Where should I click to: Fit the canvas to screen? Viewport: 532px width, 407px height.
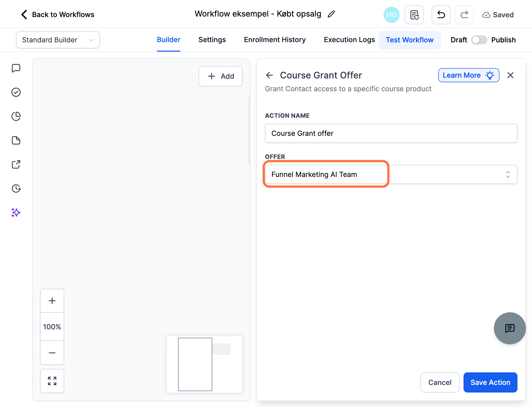[x=52, y=381]
